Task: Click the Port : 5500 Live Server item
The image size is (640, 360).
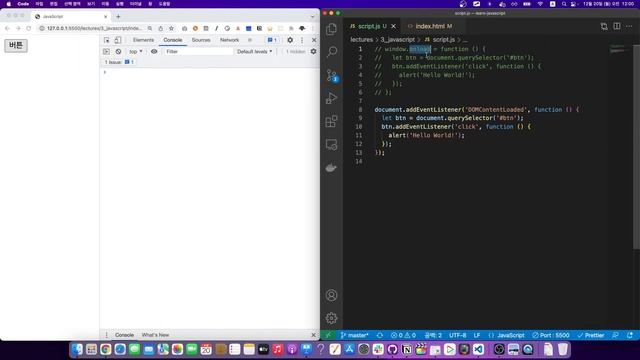Action: pyautogui.click(x=551, y=335)
